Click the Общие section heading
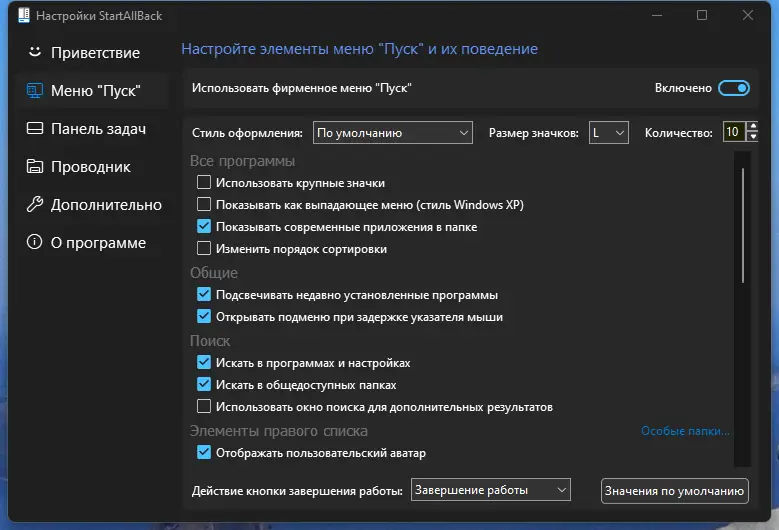Screen dimensions: 779x530 [x=214, y=273]
